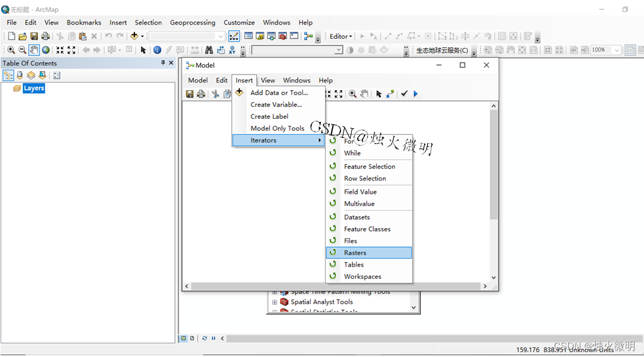Run the model with blue play icon
The height and width of the screenshot is (357, 644).
pos(416,94)
